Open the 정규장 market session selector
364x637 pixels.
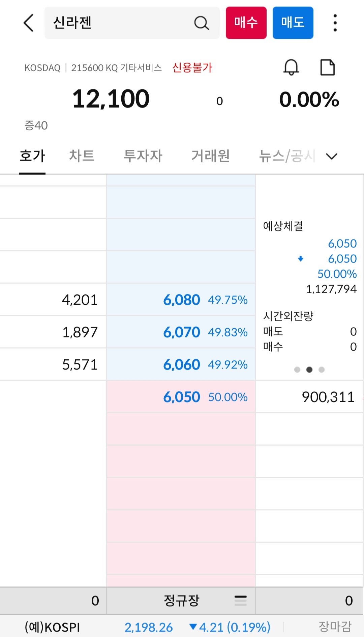[181, 600]
